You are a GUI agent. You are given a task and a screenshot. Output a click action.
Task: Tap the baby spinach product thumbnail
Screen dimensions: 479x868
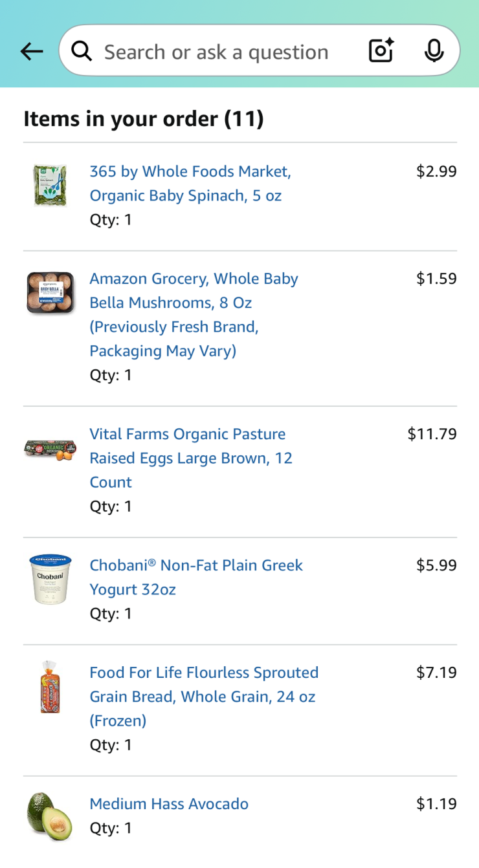(50, 186)
